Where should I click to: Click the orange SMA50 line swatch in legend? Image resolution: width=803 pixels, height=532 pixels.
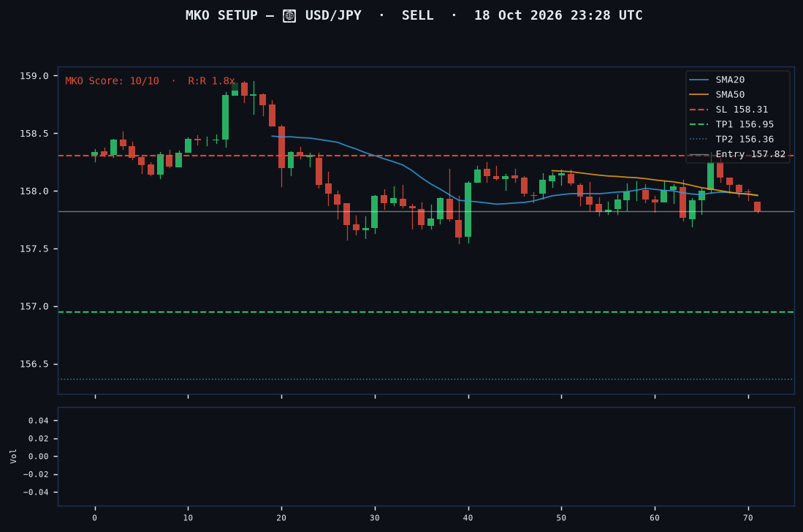(x=699, y=95)
